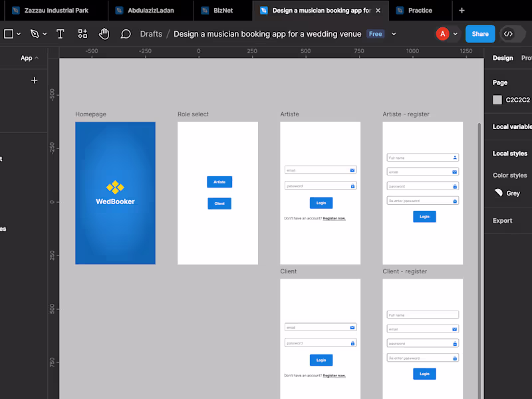Click the C2C2C2 page color swatch
This screenshot has height=399, width=532.
click(x=496, y=100)
